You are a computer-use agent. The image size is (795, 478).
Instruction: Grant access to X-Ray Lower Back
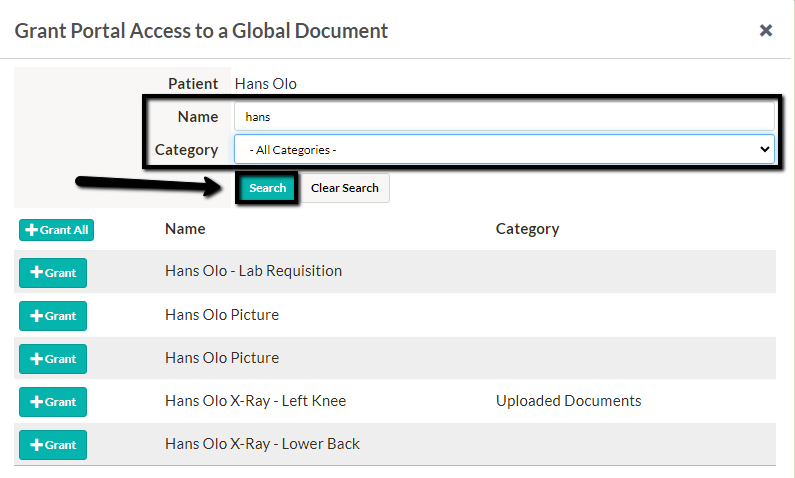click(53, 445)
